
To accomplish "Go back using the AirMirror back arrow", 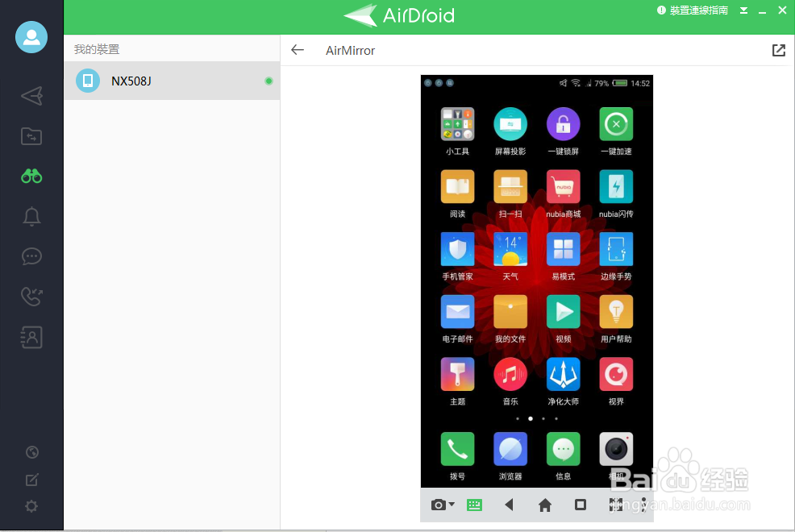I will [298, 50].
